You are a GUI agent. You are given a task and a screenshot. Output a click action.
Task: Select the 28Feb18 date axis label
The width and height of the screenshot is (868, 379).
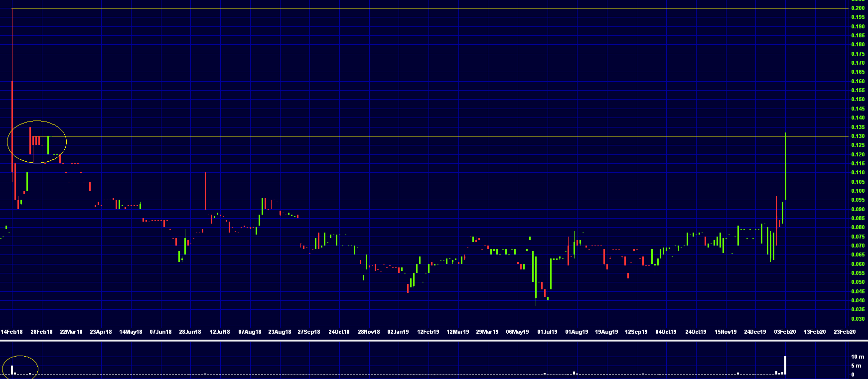(x=41, y=332)
